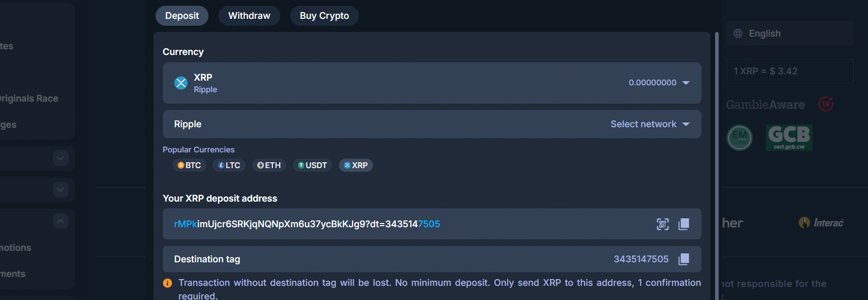The height and width of the screenshot is (300, 868).
Task: Click the GCB certification badge
Action: pos(789,138)
